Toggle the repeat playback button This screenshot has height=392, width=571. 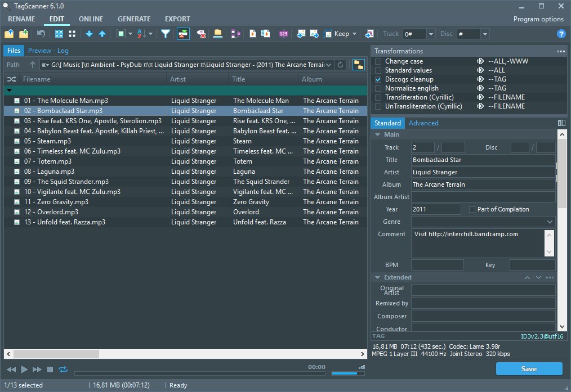point(63,370)
